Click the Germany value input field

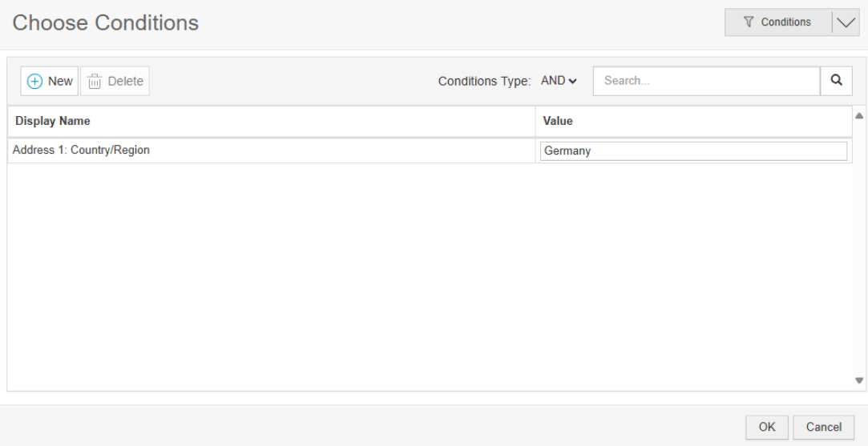pyautogui.click(x=693, y=151)
